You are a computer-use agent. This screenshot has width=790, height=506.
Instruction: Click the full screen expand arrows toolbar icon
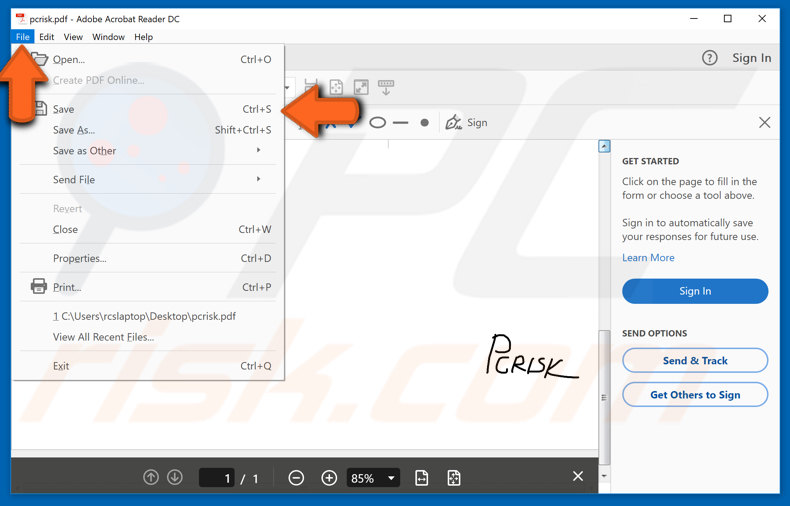click(361, 87)
